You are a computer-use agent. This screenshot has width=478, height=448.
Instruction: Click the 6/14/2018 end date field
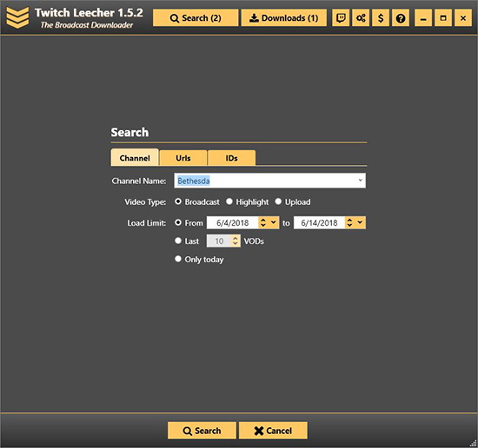319,222
